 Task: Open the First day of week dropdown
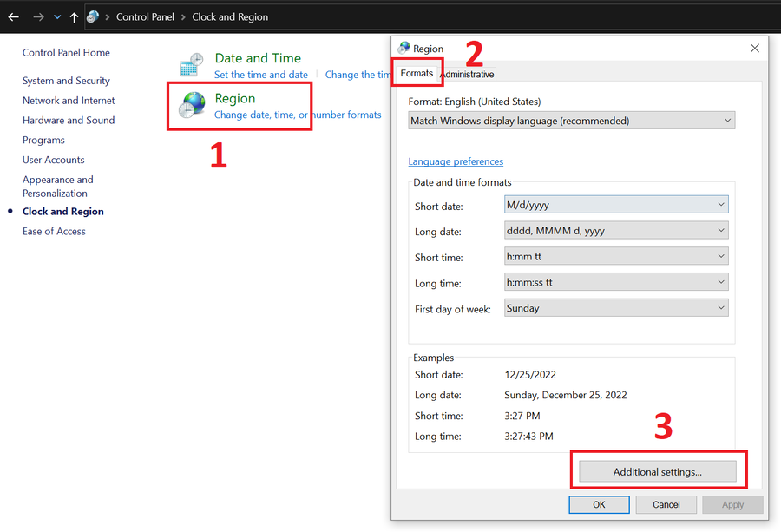pyautogui.click(x=616, y=308)
